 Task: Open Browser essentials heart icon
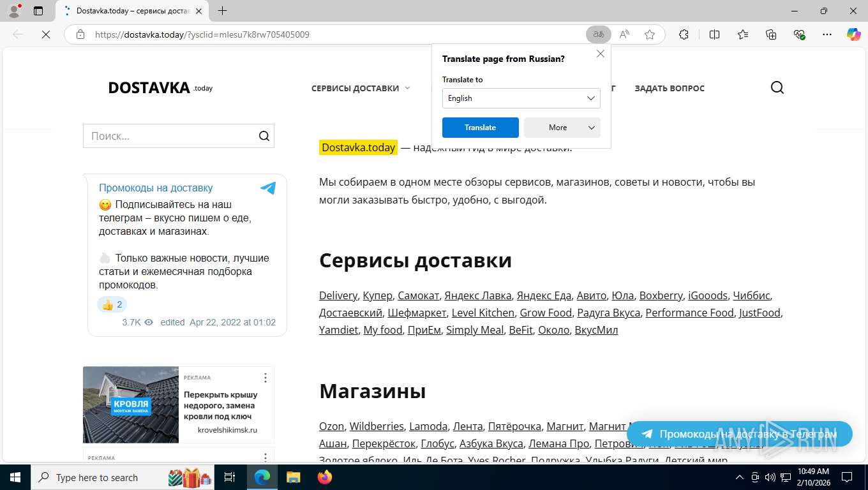799,34
